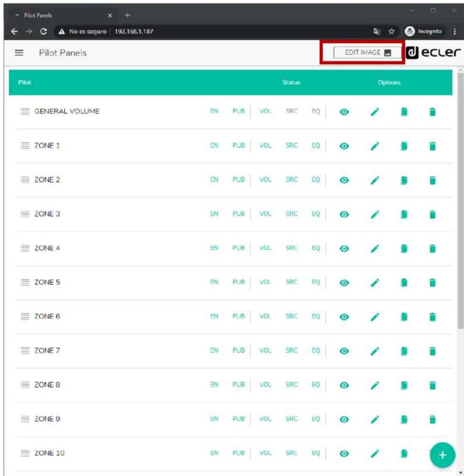Edit the ZONE 2 panel
464x476 pixels.
[x=375, y=180]
